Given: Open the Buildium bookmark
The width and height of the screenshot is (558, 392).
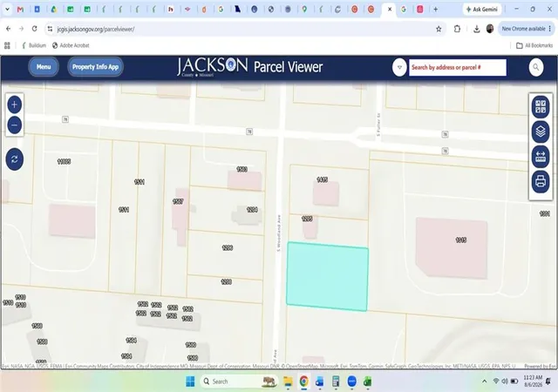Looking at the screenshot, I should pyautogui.click(x=34, y=45).
